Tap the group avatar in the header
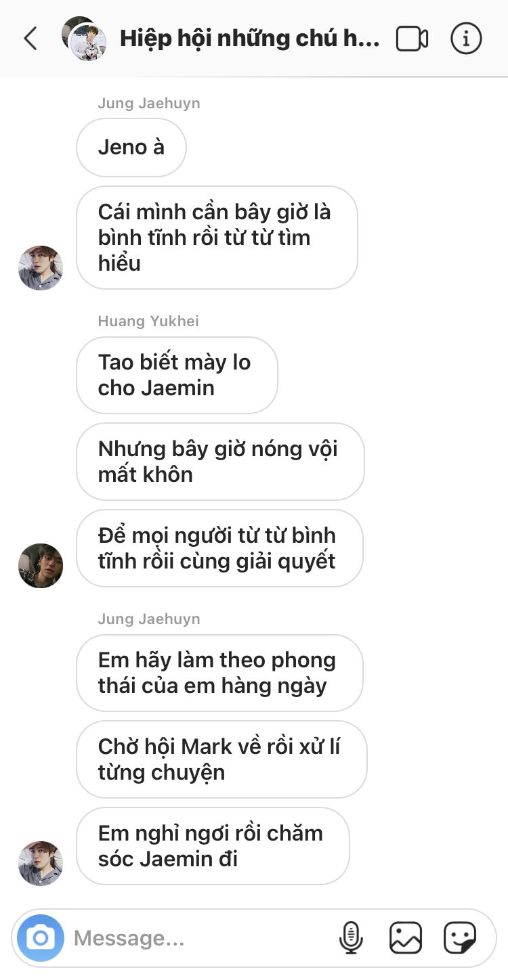Image resolution: width=508 pixels, height=980 pixels. [84, 39]
